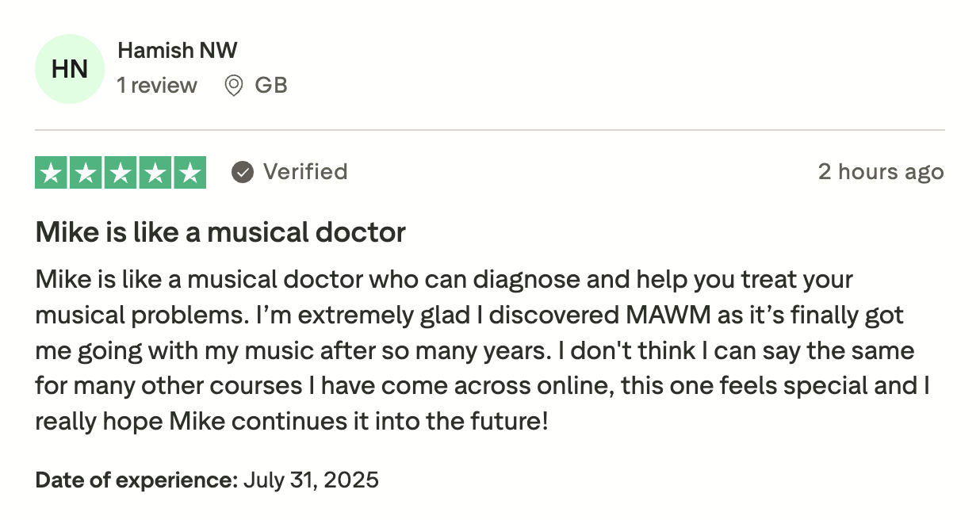The height and width of the screenshot is (520, 980).
Task: Open the "1 review" count link
Action: pyautogui.click(x=157, y=86)
